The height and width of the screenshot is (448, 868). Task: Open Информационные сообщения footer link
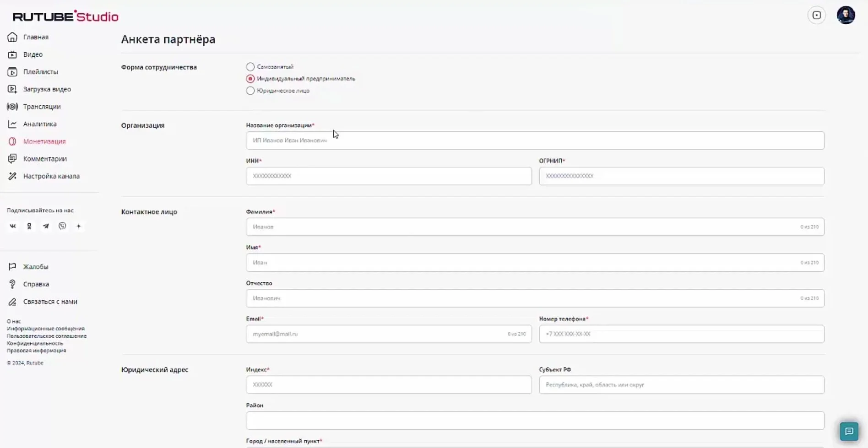(46, 329)
